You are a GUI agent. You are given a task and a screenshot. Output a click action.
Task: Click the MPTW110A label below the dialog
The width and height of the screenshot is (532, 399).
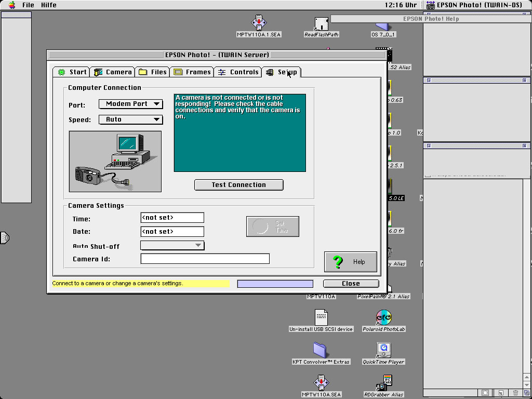coord(321,297)
